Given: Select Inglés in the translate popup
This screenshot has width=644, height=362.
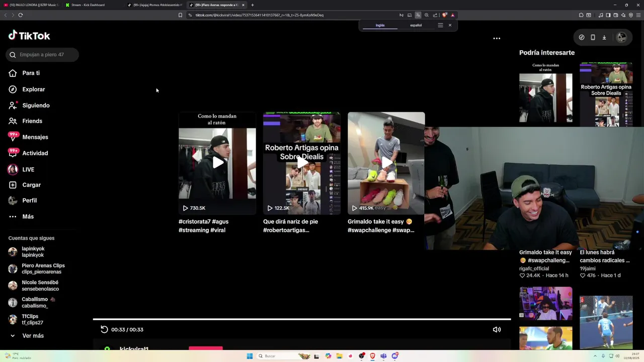Looking at the screenshot, I should click(380, 25).
